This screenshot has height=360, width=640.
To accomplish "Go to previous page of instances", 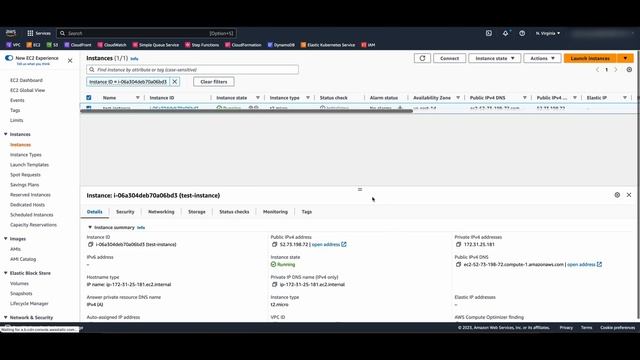I will pos(598,70).
